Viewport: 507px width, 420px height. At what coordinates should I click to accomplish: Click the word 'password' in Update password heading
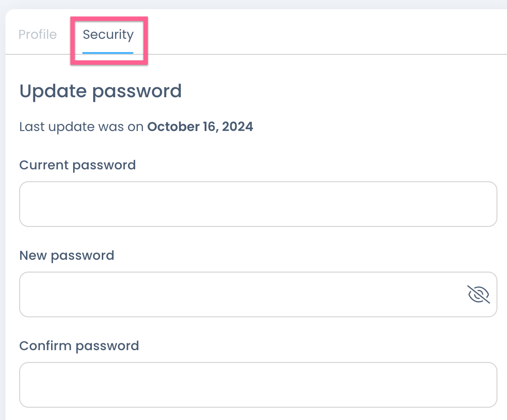(x=137, y=91)
